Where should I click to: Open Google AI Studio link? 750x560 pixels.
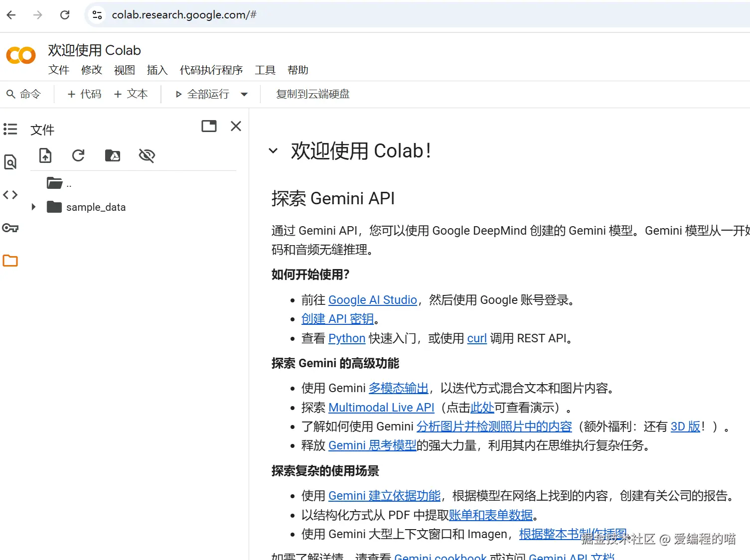(x=373, y=300)
